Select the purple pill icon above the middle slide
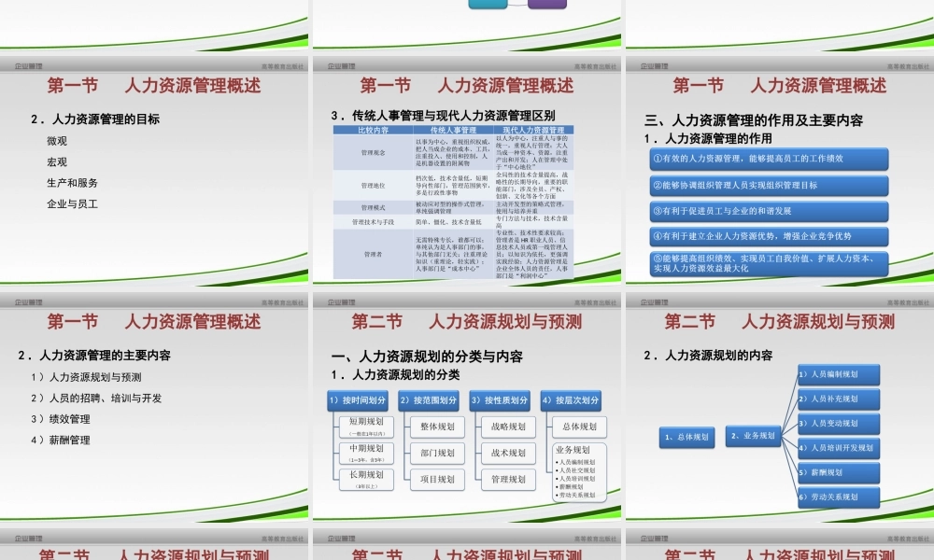 click(547, 5)
